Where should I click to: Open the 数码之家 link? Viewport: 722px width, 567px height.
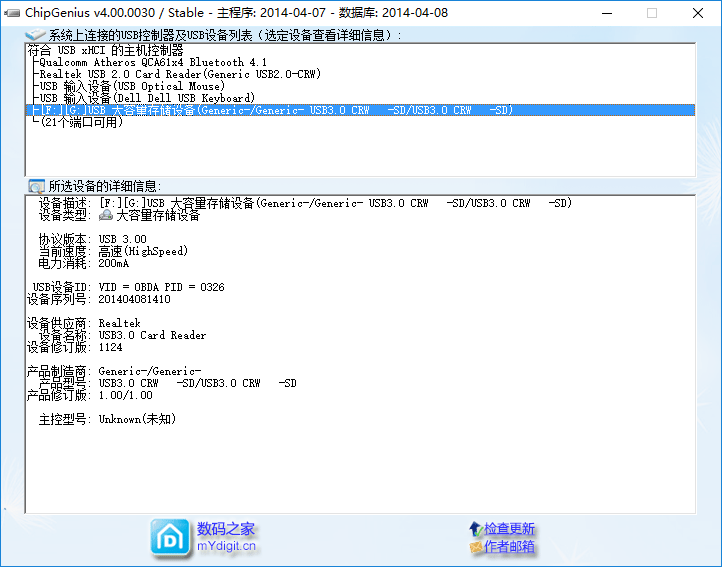tap(226, 529)
